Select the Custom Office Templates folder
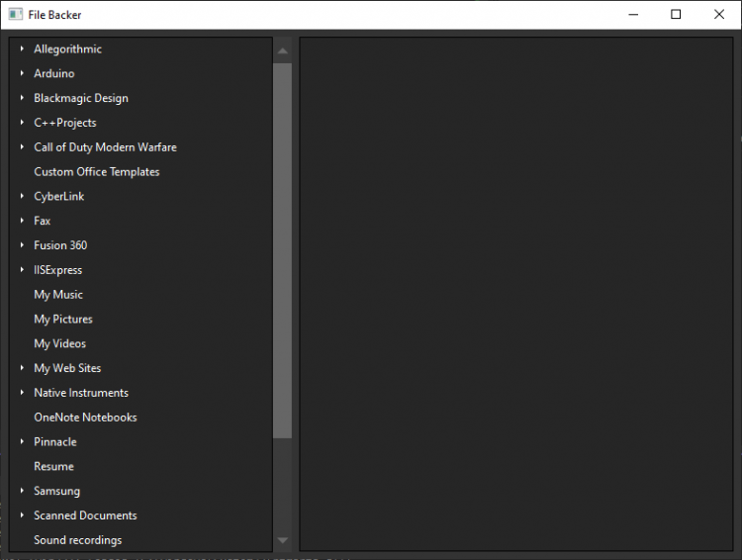The height and width of the screenshot is (560, 742). coord(96,172)
